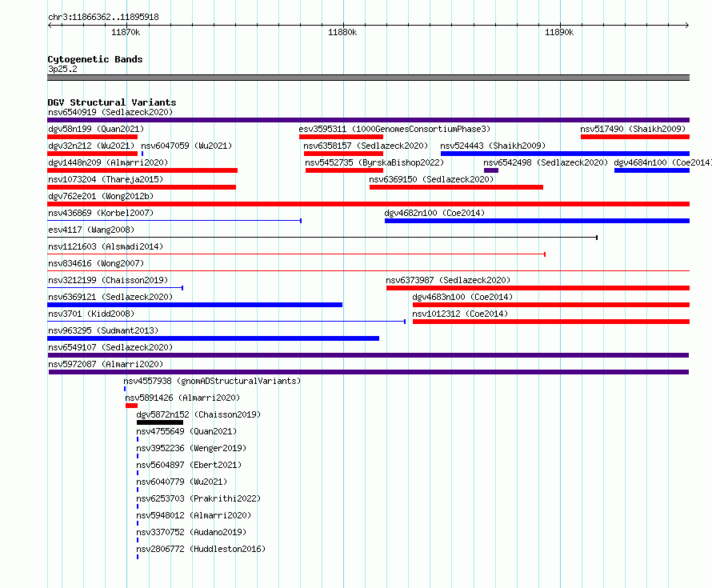The image size is (712, 588).
Task: Click nsv6549107 (Sedlazeck2020) label
Action: (110, 347)
